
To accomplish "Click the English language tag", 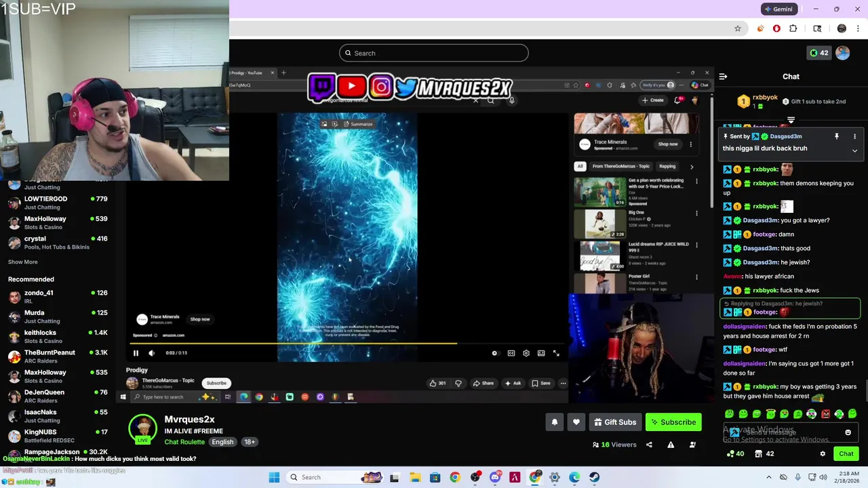I will tap(222, 442).
